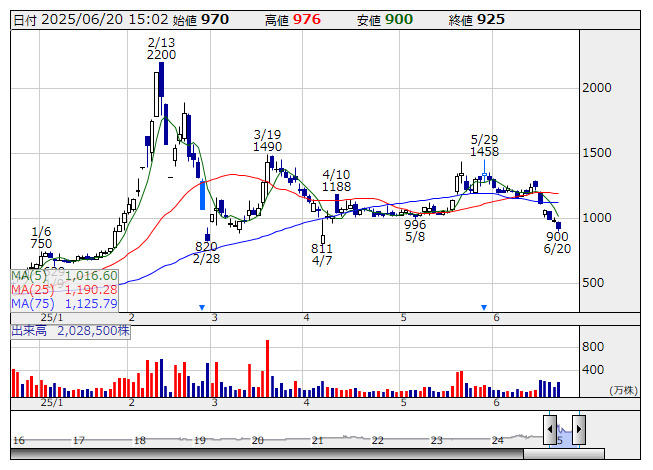Viewport: 653px width, 470px height.
Task: Select the MA(75) legend entry
Action: click(65, 303)
